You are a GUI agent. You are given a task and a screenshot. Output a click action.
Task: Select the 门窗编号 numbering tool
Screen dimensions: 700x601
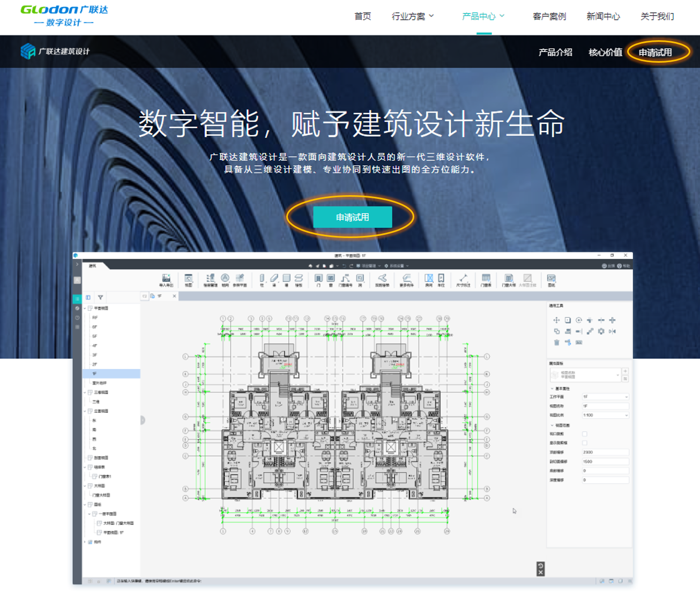[x=345, y=280]
